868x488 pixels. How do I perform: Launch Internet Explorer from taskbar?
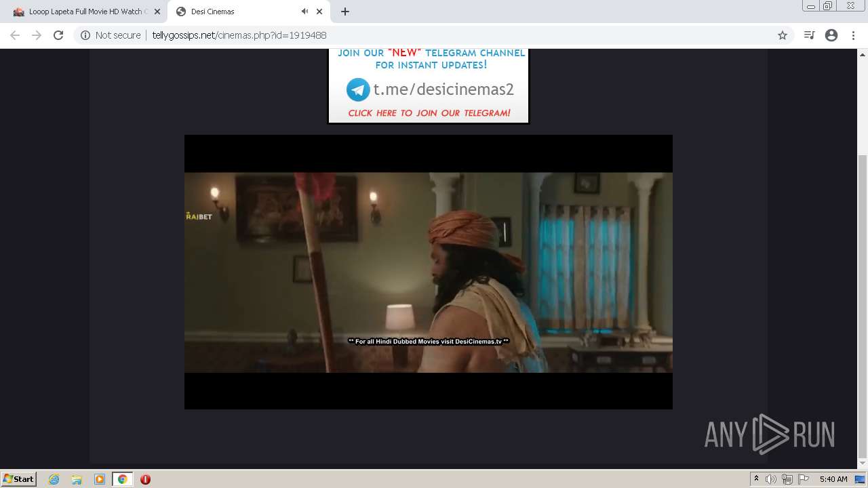click(x=54, y=479)
